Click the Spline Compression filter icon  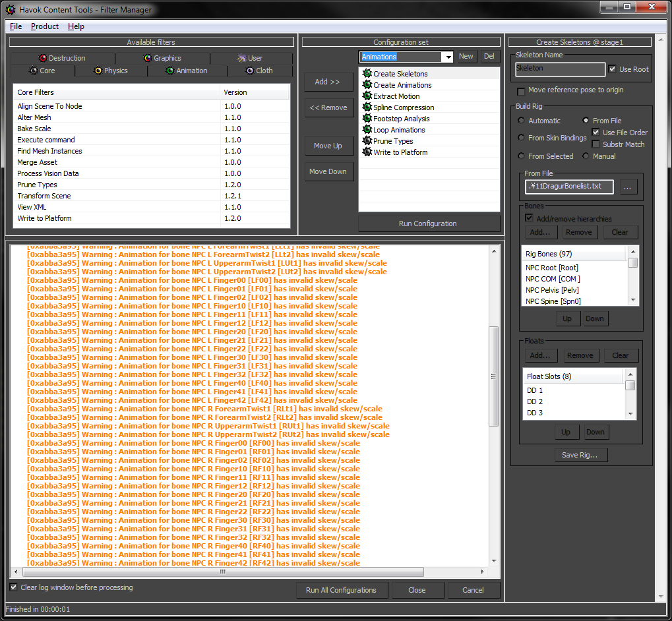[367, 107]
